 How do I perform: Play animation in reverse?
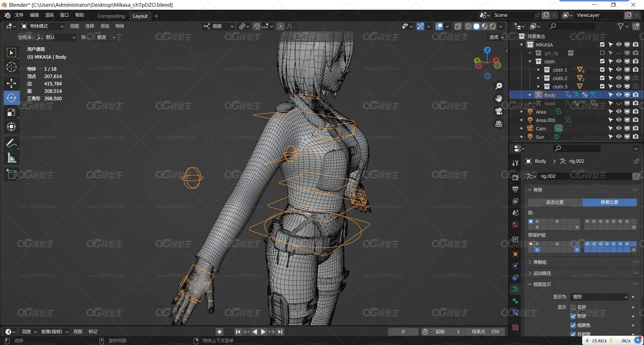coord(255,332)
